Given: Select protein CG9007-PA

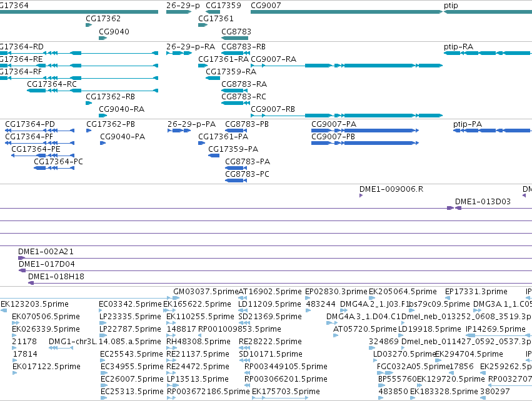Looking at the screenshot, I should coord(365,131).
